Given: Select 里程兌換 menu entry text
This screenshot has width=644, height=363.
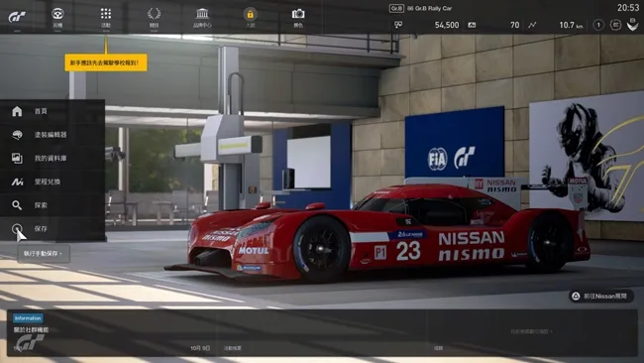Looking at the screenshot, I should 48,181.
